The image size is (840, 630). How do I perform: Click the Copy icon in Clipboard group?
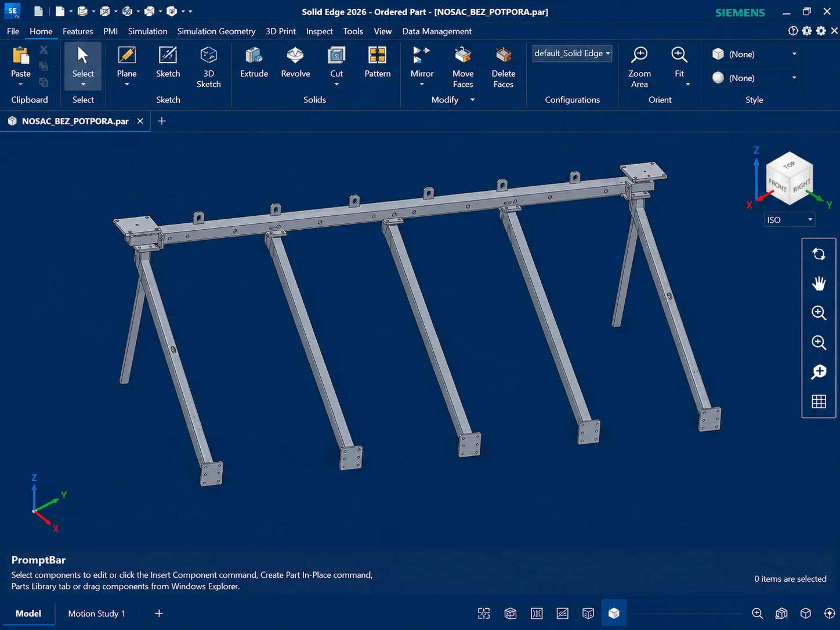point(44,66)
